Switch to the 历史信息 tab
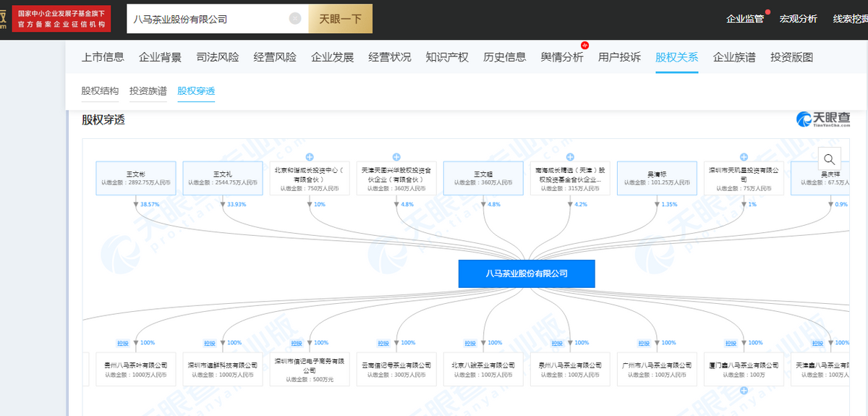This screenshot has height=416, width=868. click(x=505, y=57)
